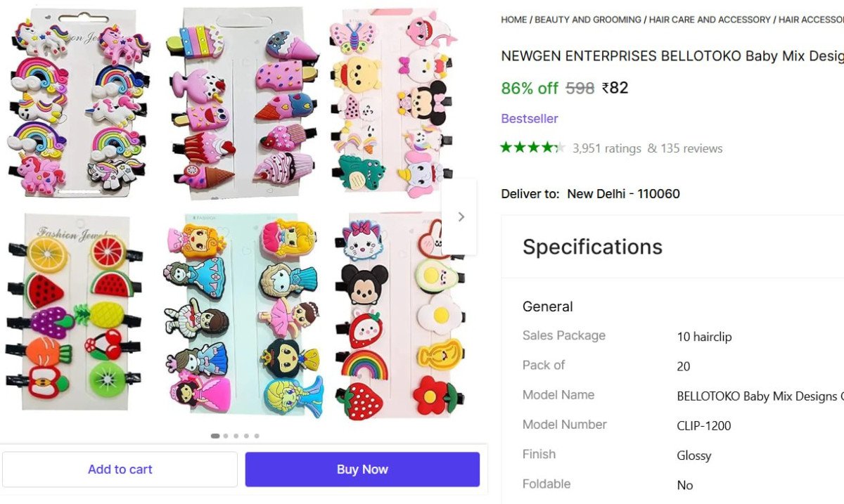Add the hair clips to cart

tap(120, 470)
